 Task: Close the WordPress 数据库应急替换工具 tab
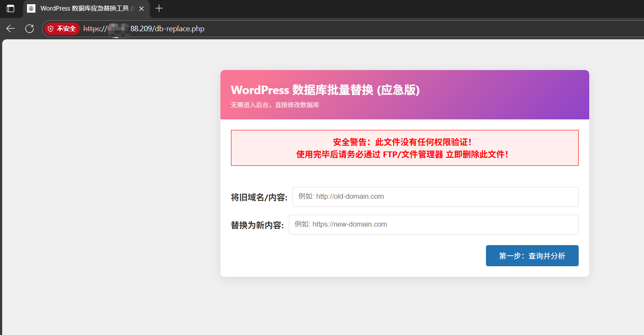point(142,8)
